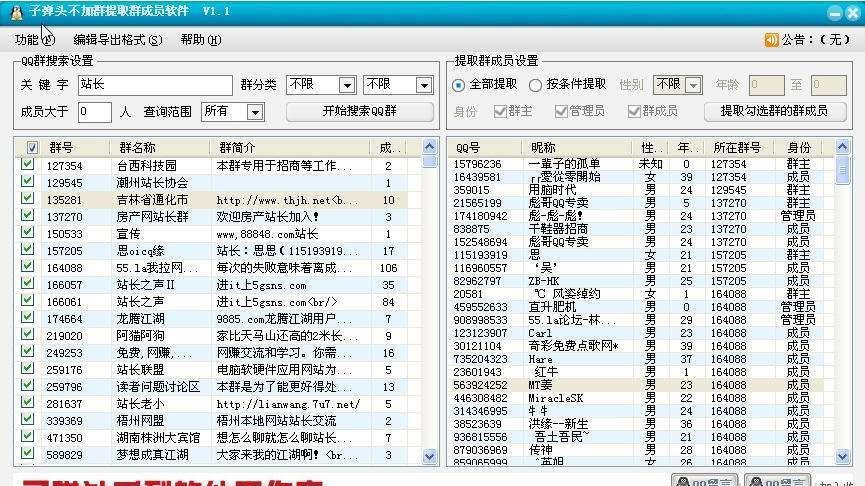Select group row 梦想成真江湖
865x486 pixels.
coord(216,455)
